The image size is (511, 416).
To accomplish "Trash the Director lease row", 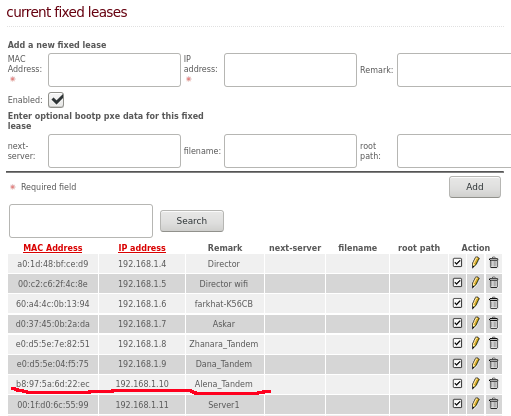I will [494, 263].
